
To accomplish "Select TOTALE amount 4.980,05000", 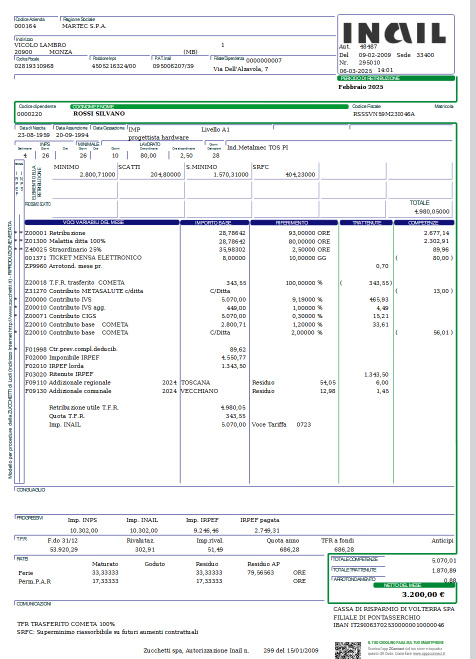I will [431, 211].
